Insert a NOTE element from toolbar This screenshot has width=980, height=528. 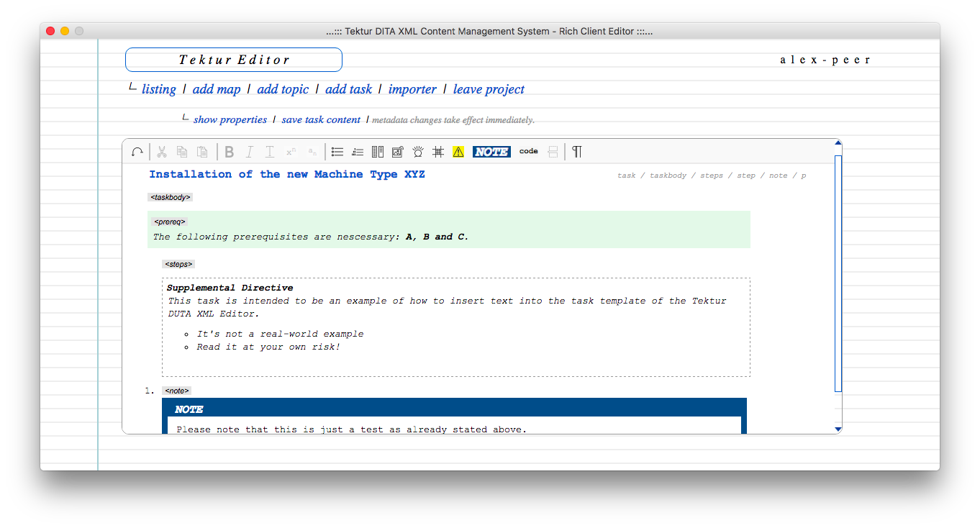[491, 152]
